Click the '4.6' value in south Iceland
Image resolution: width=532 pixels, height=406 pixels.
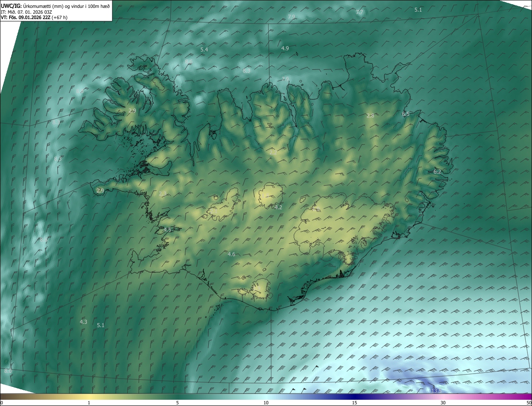(232, 254)
